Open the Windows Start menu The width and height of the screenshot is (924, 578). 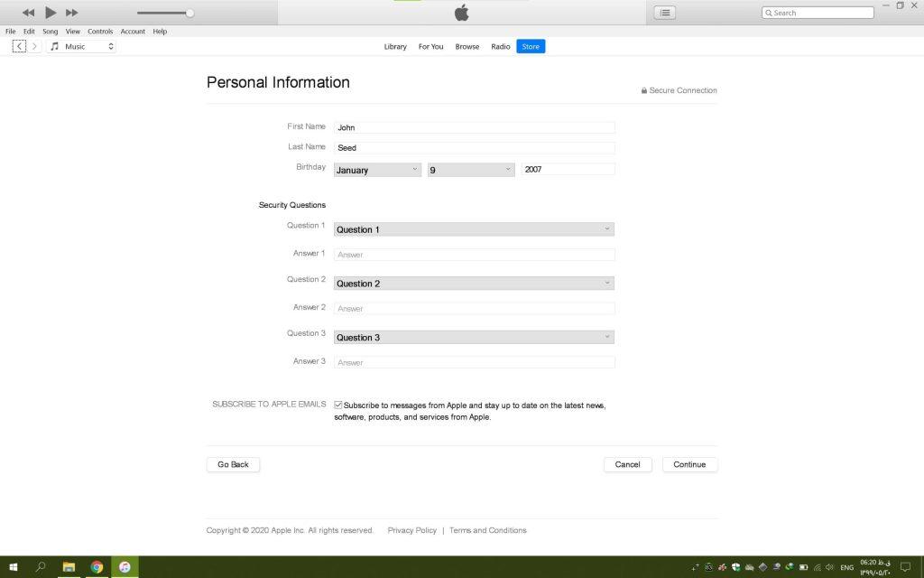[14, 567]
